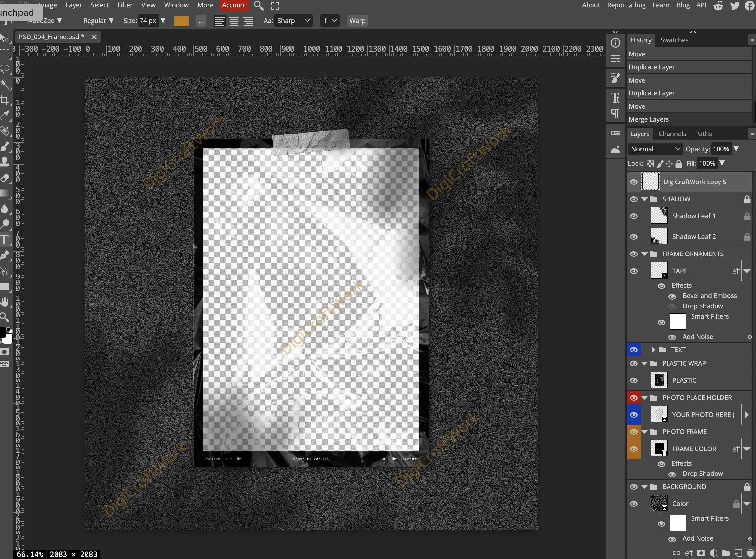
Task: Switch to the Channels tab
Action: point(672,134)
